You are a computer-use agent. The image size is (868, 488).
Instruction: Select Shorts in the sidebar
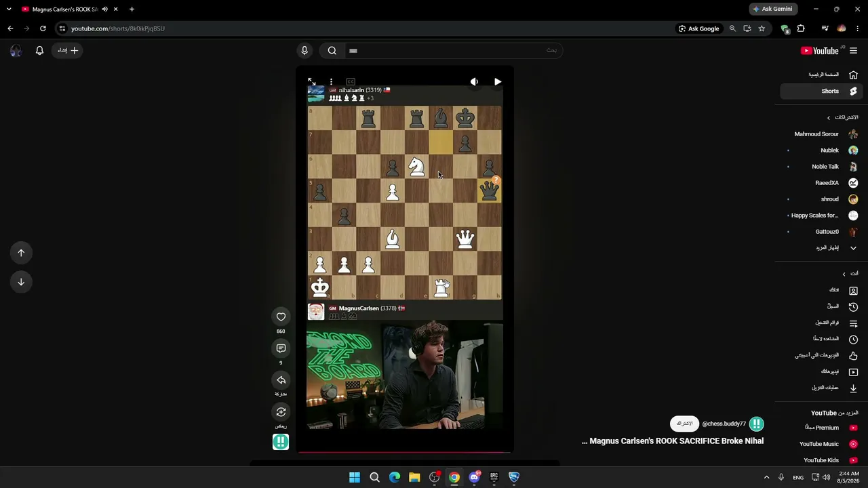pyautogui.click(x=820, y=91)
